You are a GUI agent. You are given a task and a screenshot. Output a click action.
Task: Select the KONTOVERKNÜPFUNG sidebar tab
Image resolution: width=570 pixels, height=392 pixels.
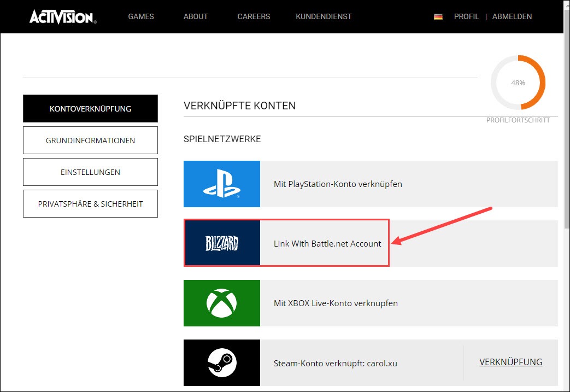[x=91, y=109]
